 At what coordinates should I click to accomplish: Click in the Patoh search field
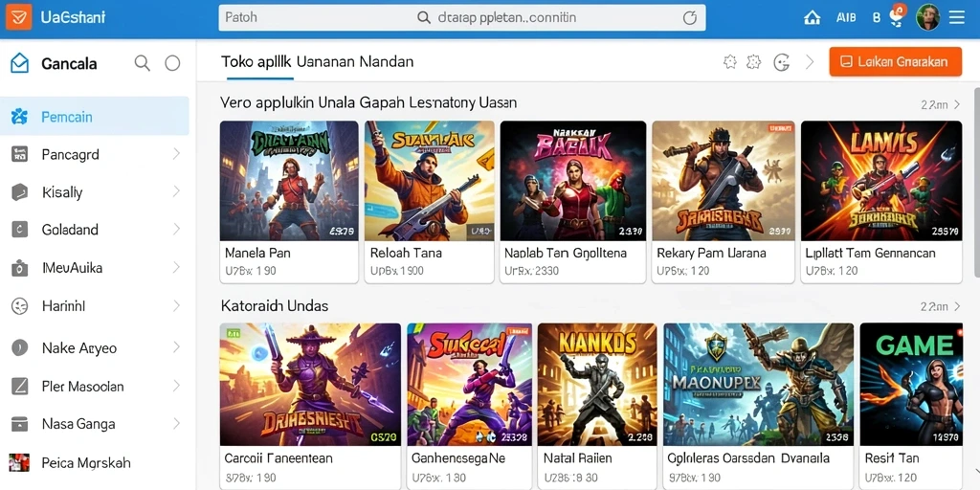click(x=462, y=18)
